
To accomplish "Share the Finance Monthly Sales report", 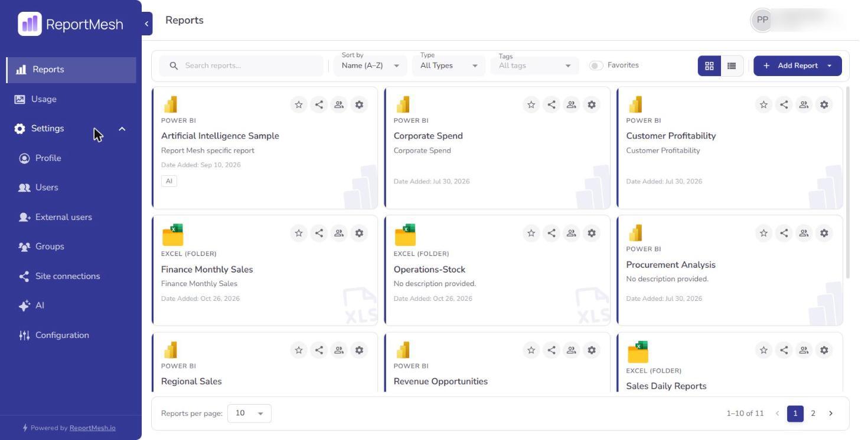I will [x=319, y=233].
